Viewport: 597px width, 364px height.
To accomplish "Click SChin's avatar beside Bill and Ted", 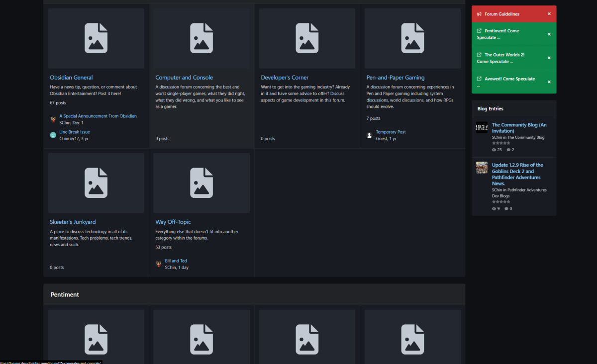I will [158, 264].
